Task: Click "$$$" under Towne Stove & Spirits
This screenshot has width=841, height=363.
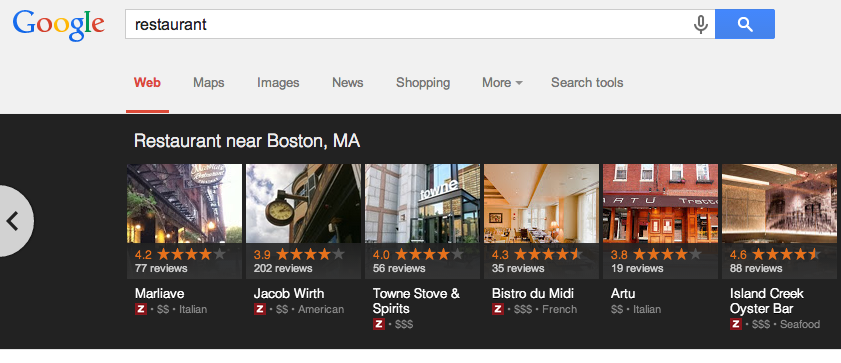Action: pyautogui.click(x=404, y=324)
